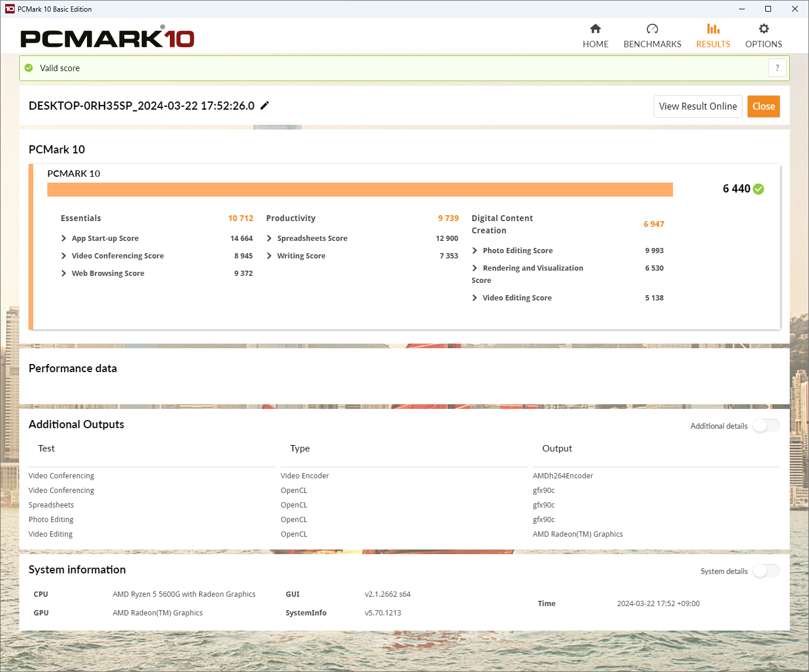Click the Test column header
The width and height of the screenshot is (809, 672).
46,448
